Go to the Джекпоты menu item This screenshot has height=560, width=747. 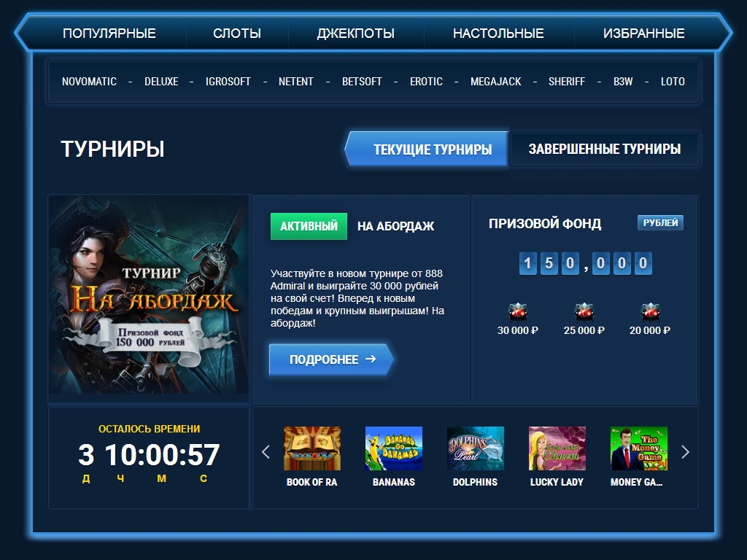[x=355, y=34]
